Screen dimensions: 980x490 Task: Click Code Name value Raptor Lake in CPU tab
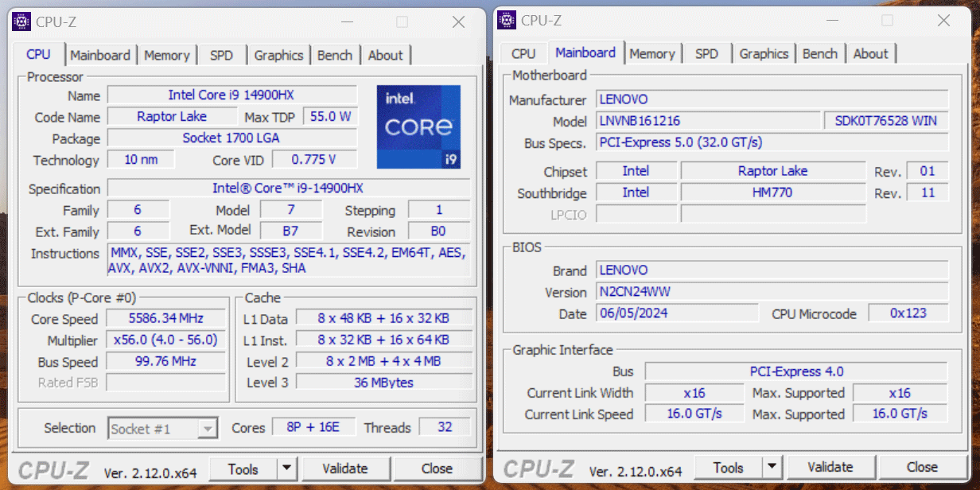point(172,116)
